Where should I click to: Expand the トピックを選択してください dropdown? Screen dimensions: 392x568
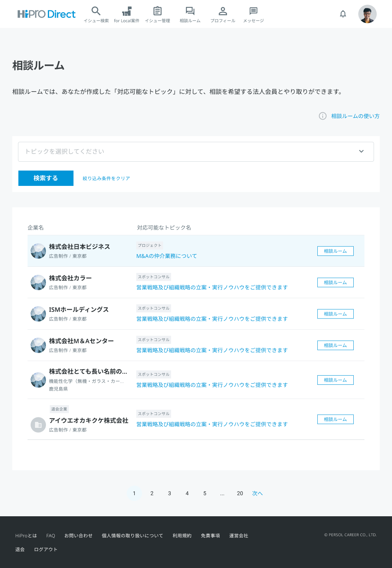(196, 152)
